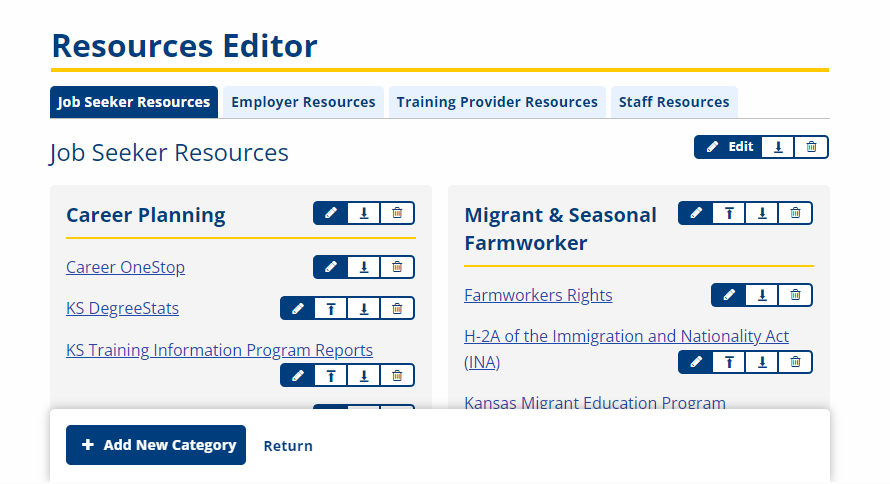
Task: Select the Staff Resources tab
Action: pos(674,102)
